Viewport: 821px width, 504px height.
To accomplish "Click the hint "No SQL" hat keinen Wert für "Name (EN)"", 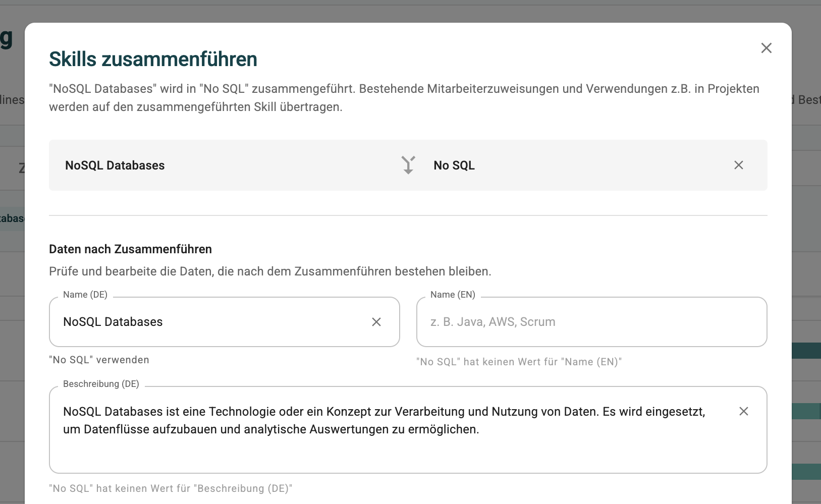I will coord(519,362).
